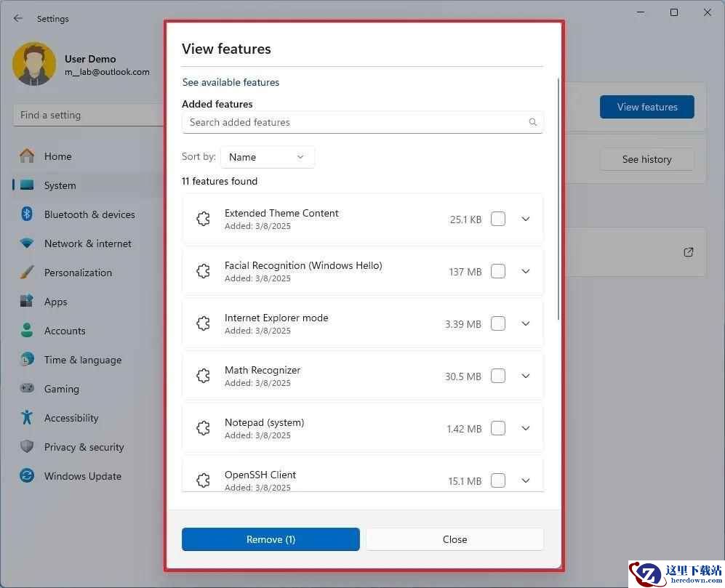Click the Gaming controller icon
This screenshot has width=725, height=588.
coord(27,388)
